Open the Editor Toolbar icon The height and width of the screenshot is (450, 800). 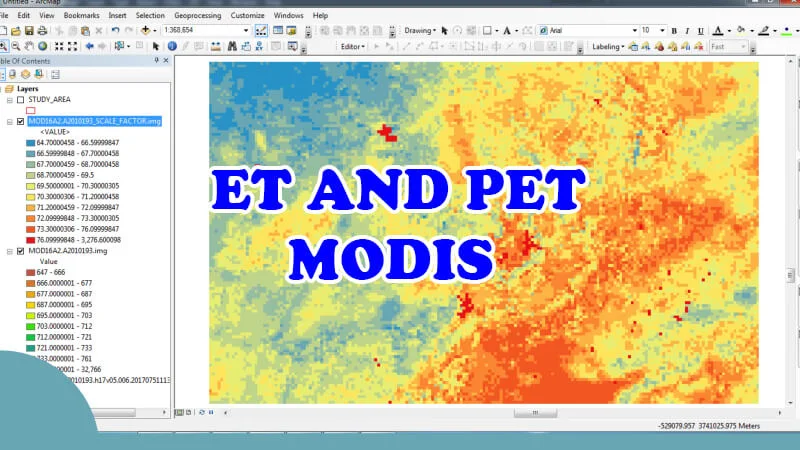pos(261,31)
